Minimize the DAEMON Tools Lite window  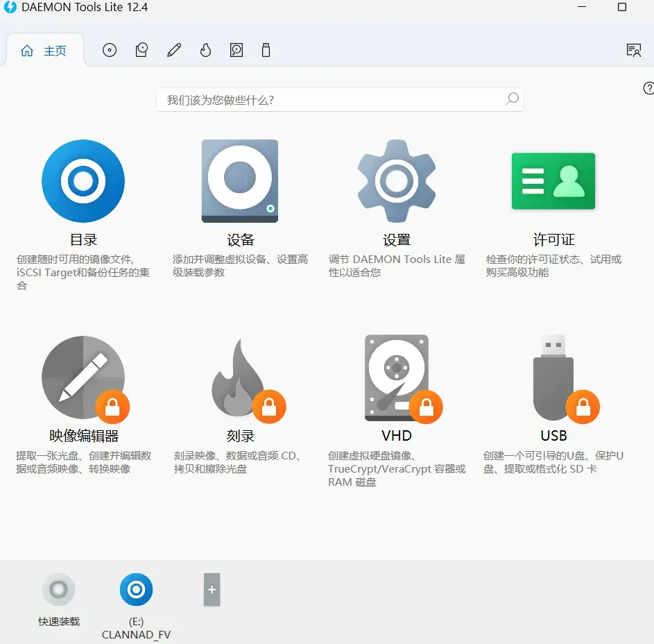coord(582,7)
